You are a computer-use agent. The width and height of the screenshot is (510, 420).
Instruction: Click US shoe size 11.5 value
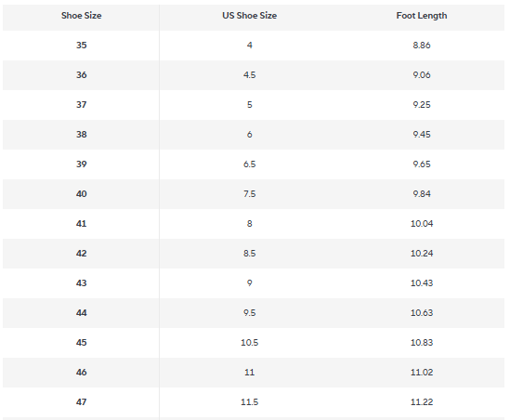pos(250,402)
